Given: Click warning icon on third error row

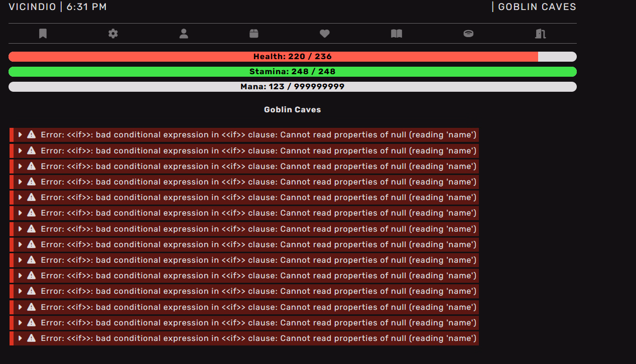Looking at the screenshot, I should [31, 166].
